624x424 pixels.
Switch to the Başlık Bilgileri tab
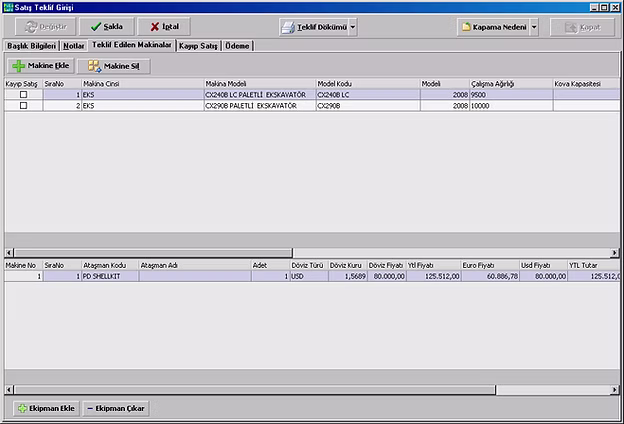[x=31, y=46]
